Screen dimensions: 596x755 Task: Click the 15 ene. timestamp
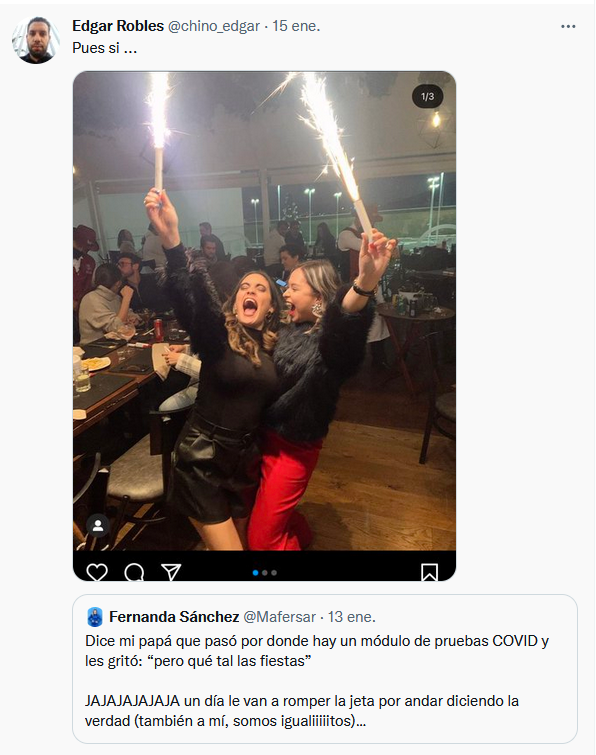296,26
